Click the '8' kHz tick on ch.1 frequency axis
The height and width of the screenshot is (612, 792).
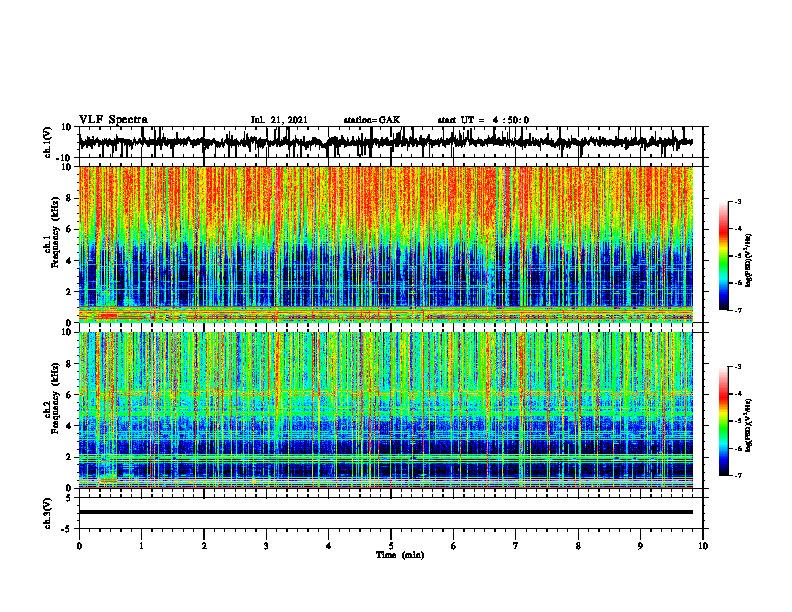[69, 198]
